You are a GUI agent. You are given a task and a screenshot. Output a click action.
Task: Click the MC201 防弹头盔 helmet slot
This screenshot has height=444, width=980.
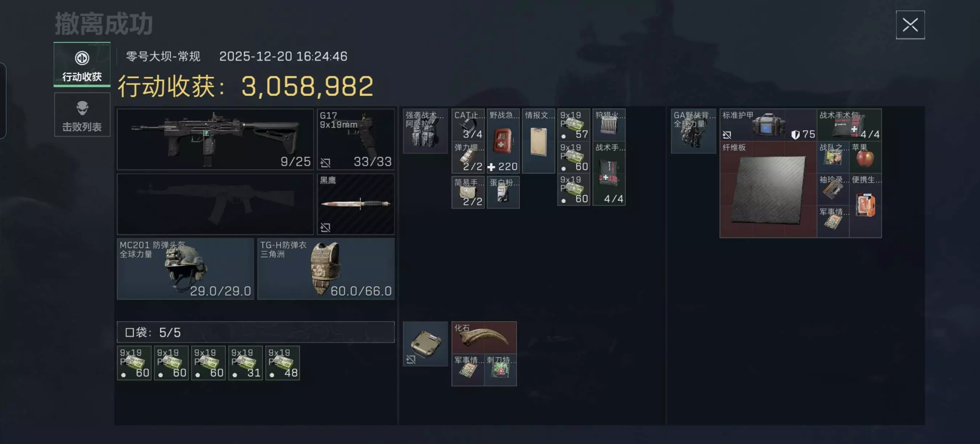185,269
